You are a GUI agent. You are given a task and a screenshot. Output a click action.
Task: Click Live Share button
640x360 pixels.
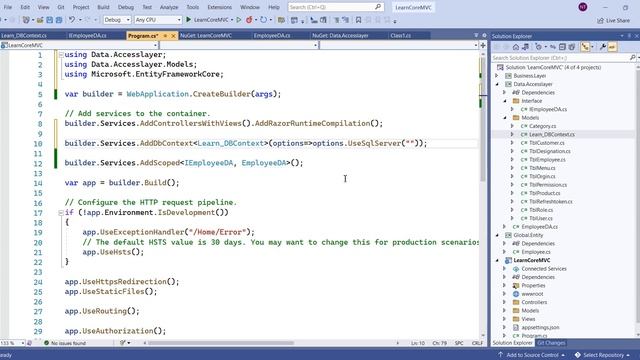click(613, 20)
